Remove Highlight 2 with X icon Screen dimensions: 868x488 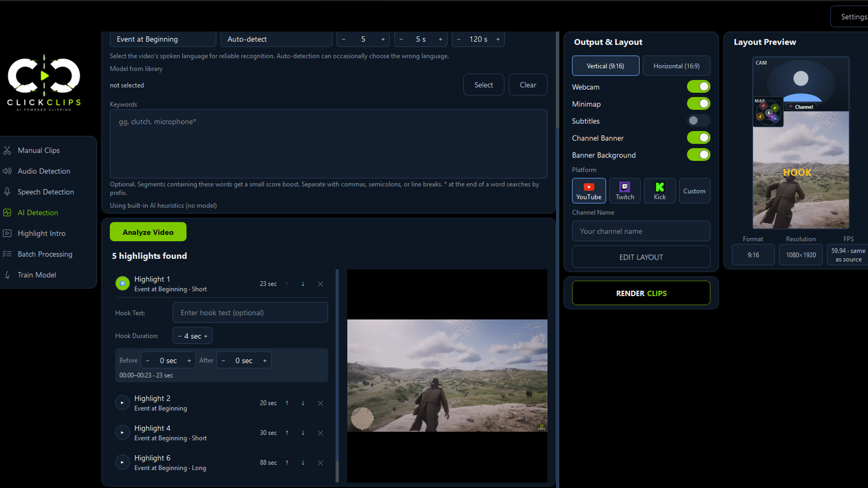tap(320, 403)
